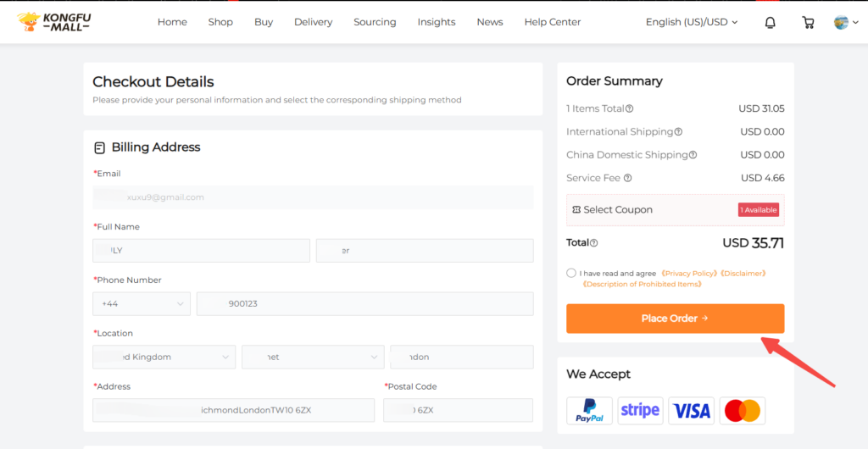
Task: Open the shopping cart icon
Action: coord(808,23)
